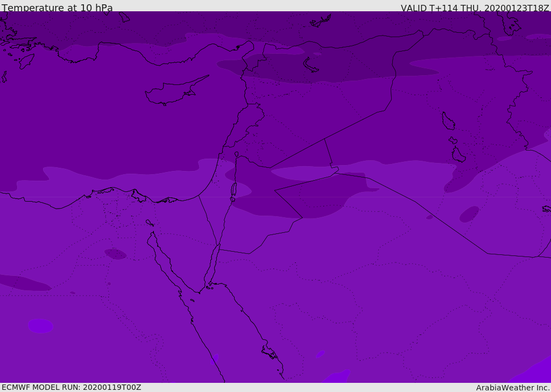
Task: Click the ECMWF MODEL RUN label
Action: [71, 387]
